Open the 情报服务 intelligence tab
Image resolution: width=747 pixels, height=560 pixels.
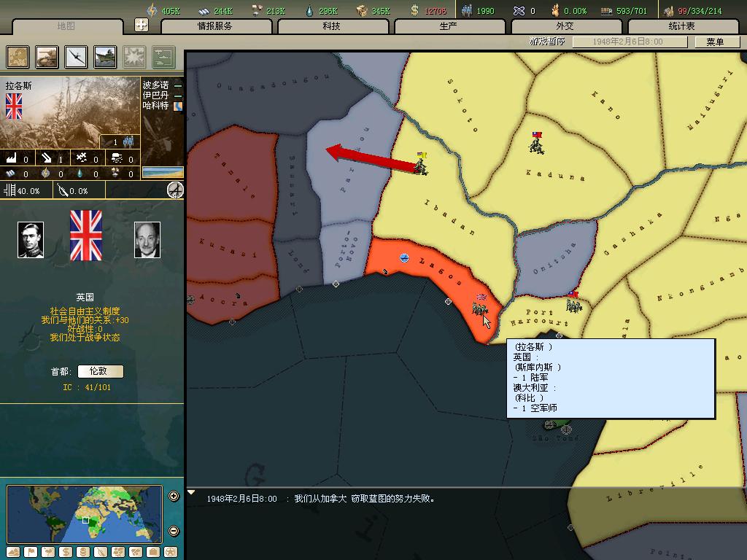point(216,26)
